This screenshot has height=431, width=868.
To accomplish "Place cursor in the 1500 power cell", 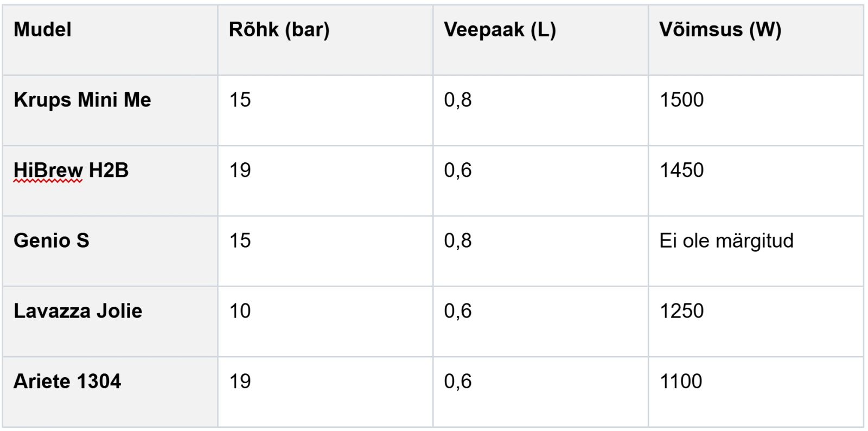I will point(756,110).
